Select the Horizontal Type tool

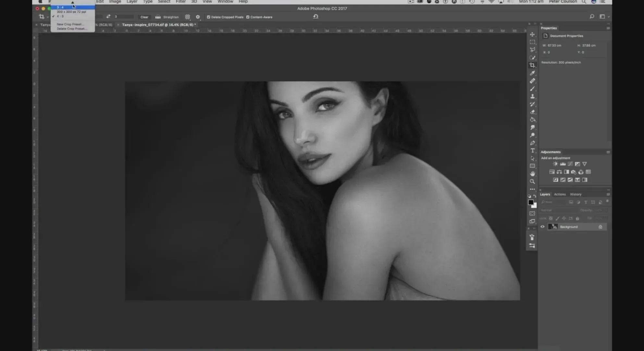click(532, 150)
